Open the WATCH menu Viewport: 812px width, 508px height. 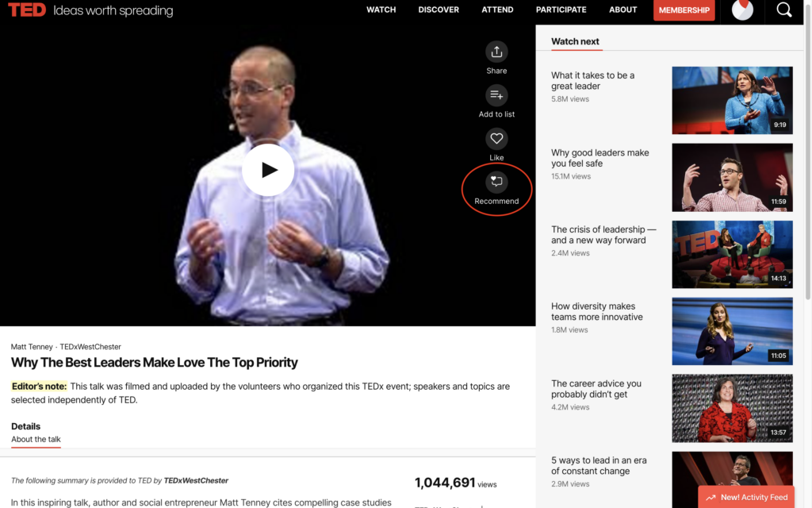coord(381,10)
